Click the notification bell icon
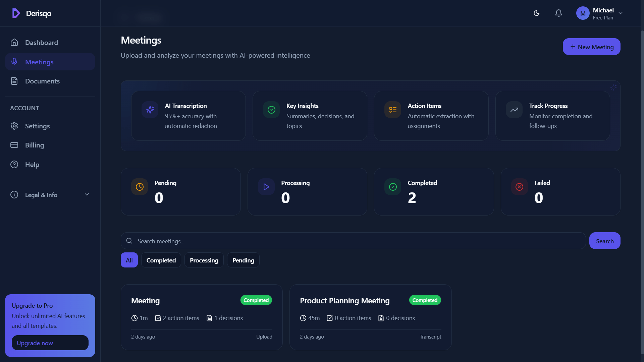The width and height of the screenshot is (644, 362). [558, 13]
